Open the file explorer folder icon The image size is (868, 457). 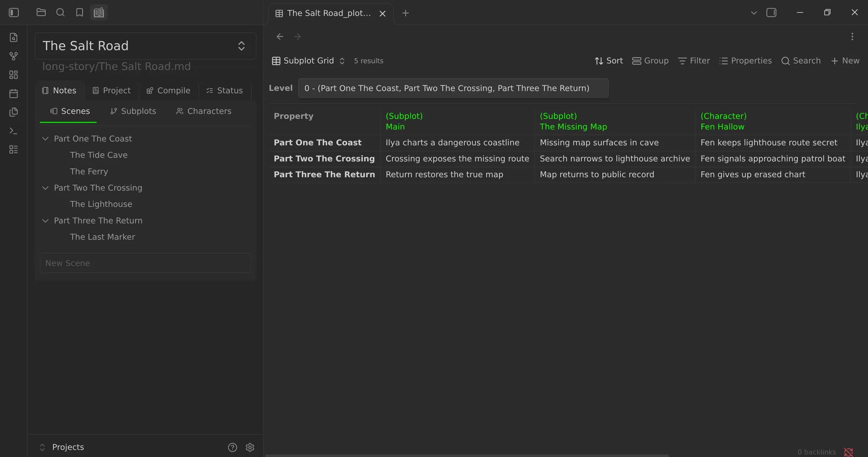click(x=41, y=12)
